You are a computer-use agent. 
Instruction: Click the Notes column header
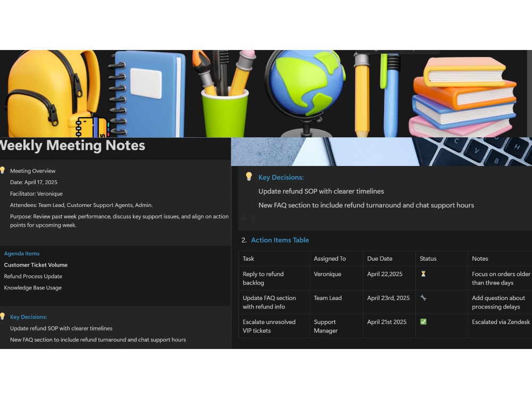click(x=500, y=259)
